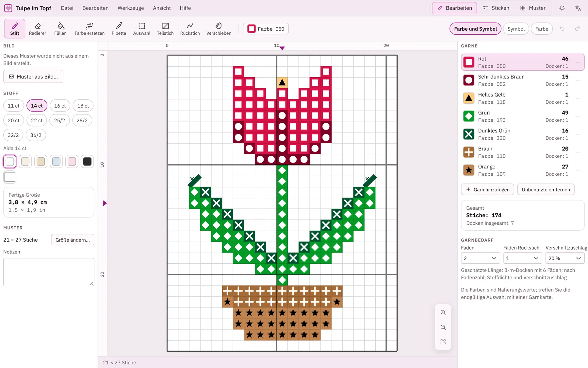The image size is (588, 368).
Task: Zoom out of the canvas
Action: pyautogui.click(x=443, y=327)
